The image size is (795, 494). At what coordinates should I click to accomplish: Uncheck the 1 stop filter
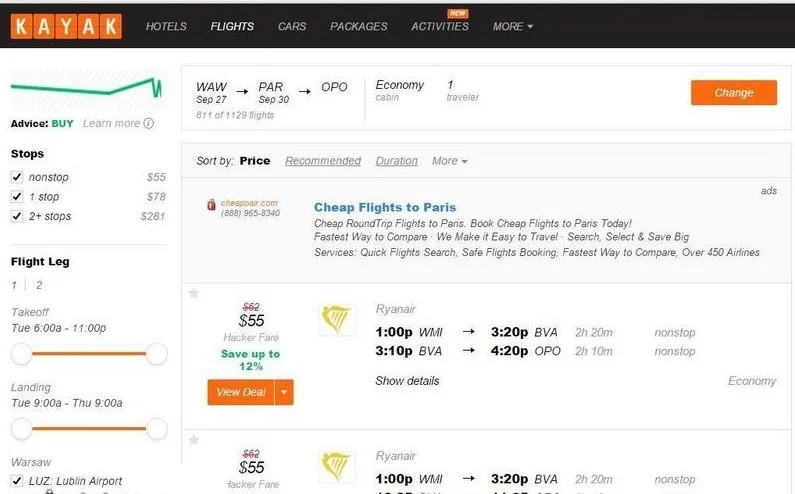point(17,196)
